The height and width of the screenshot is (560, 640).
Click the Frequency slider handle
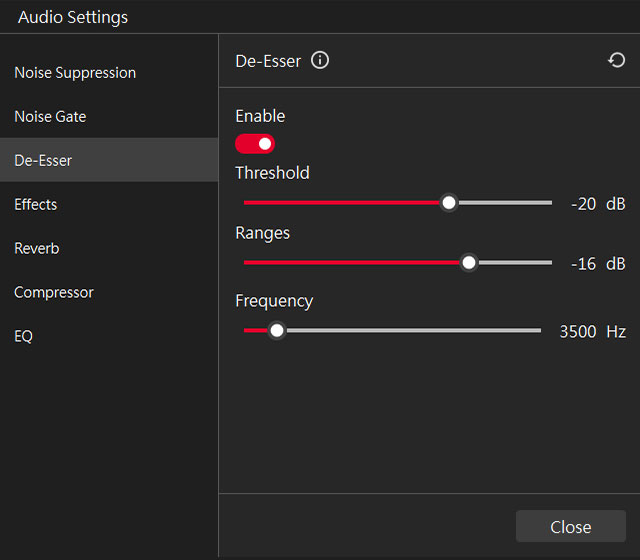[x=277, y=330]
